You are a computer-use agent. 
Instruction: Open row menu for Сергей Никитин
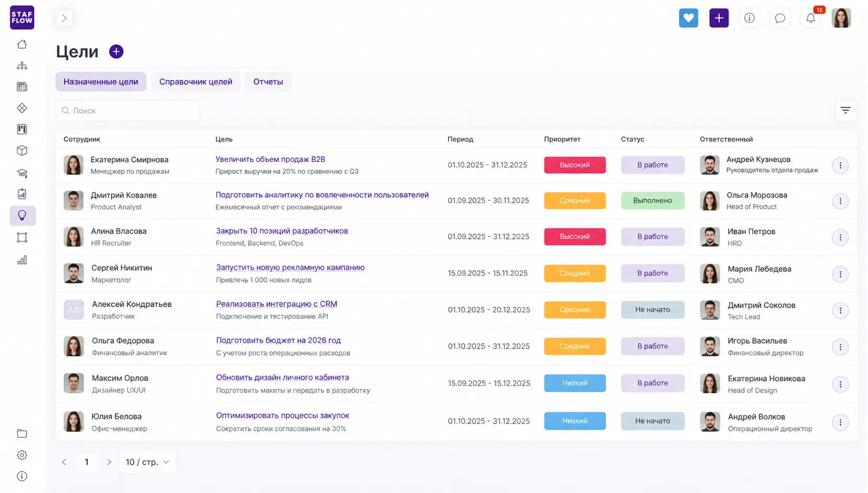840,274
